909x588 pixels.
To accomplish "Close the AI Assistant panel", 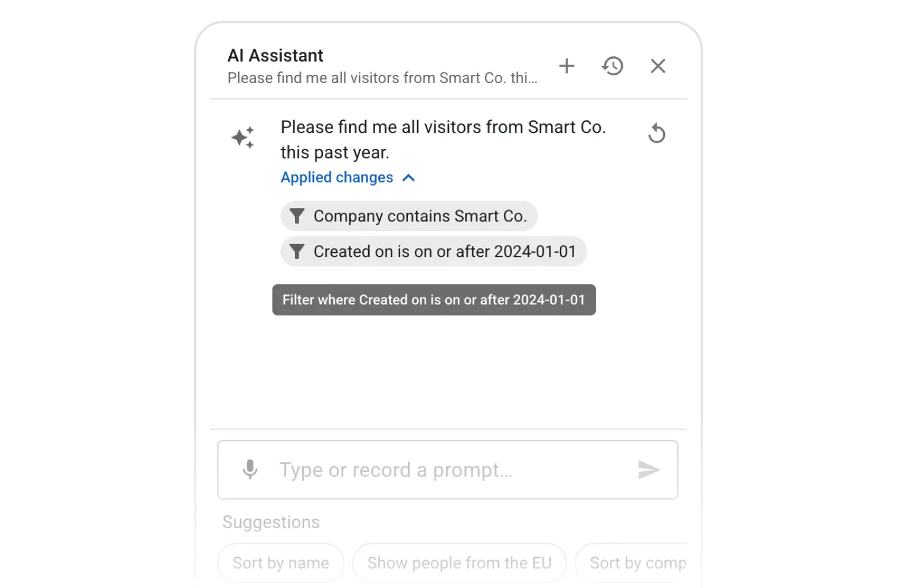I will 657,66.
